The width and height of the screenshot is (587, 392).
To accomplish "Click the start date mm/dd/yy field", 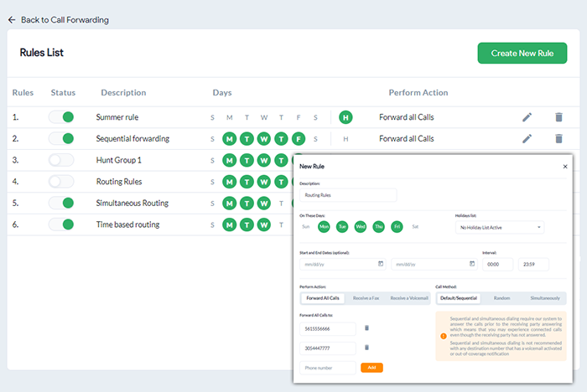I will coord(342,264).
